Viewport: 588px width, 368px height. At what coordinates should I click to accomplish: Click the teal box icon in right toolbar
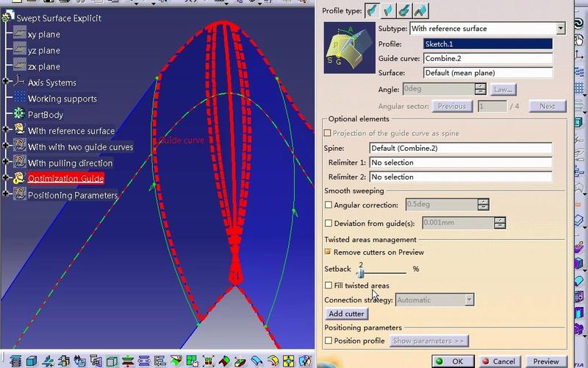[580, 121]
